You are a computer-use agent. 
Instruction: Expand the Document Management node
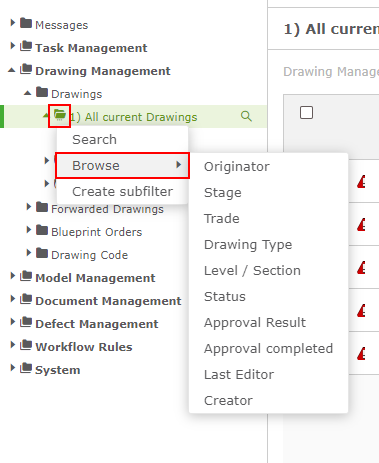click(13, 299)
